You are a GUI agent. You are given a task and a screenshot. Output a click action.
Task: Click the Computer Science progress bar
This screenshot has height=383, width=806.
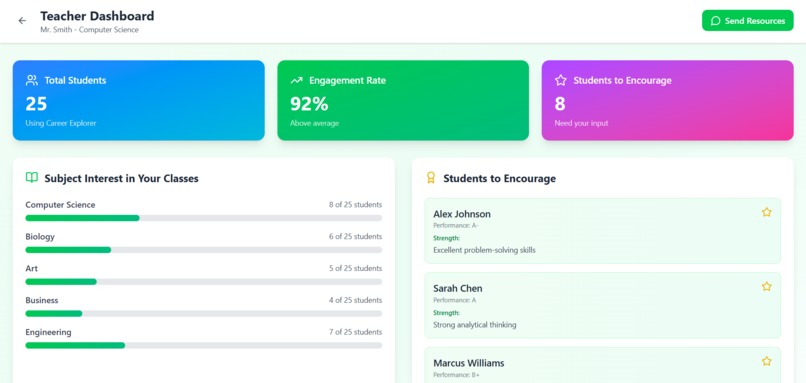tap(204, 218)
